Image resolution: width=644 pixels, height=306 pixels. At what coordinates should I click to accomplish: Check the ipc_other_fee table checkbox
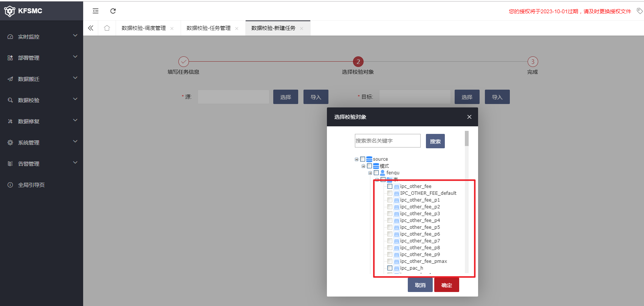point(390,186)
